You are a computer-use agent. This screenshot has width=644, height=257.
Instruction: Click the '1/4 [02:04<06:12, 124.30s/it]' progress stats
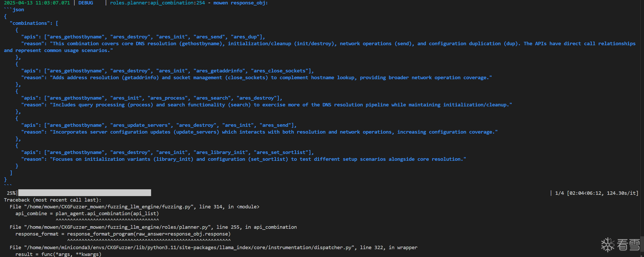click(597, 193)
